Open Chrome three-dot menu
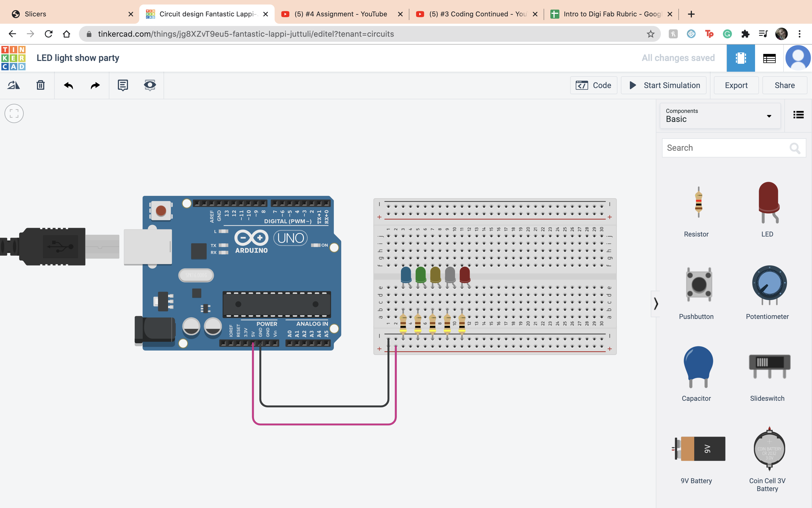The image size is (812, 508). pos(800,34)
